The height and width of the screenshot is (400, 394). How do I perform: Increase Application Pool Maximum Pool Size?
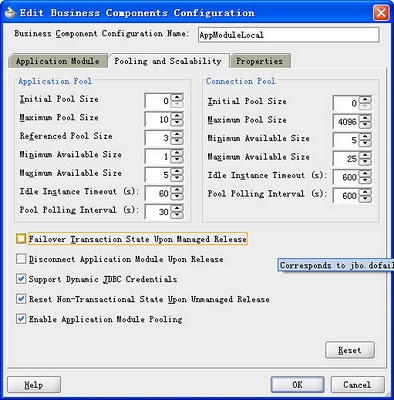[177, 116]
